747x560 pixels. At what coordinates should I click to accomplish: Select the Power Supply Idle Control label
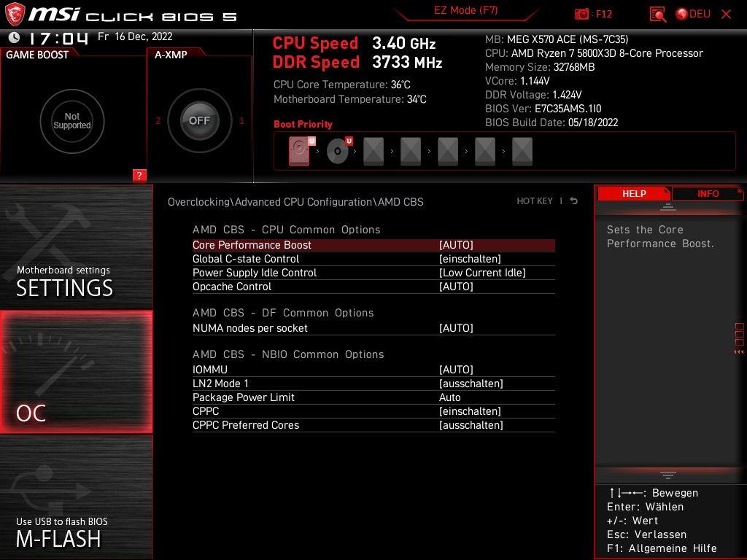(x=255, y=273)
